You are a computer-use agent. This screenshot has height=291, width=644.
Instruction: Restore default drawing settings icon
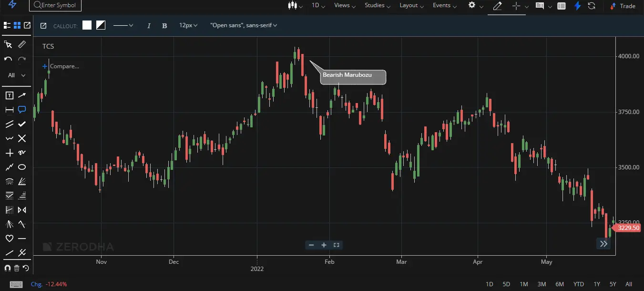[26, 268]
